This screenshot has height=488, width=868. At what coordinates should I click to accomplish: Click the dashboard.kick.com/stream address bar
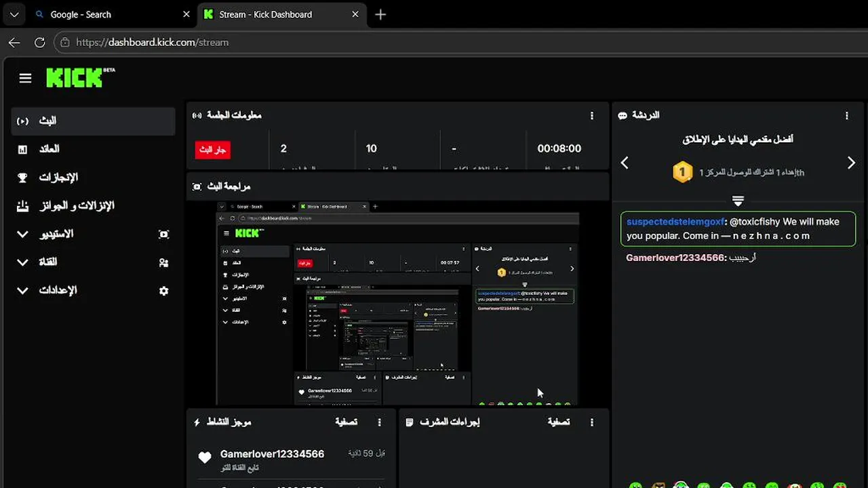point(461,42)
